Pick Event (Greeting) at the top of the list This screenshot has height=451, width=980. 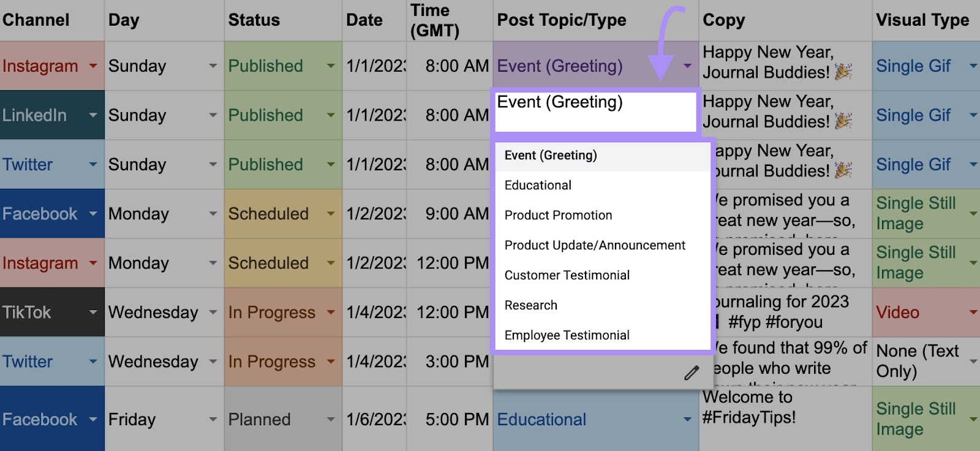(x=549, y=156)
